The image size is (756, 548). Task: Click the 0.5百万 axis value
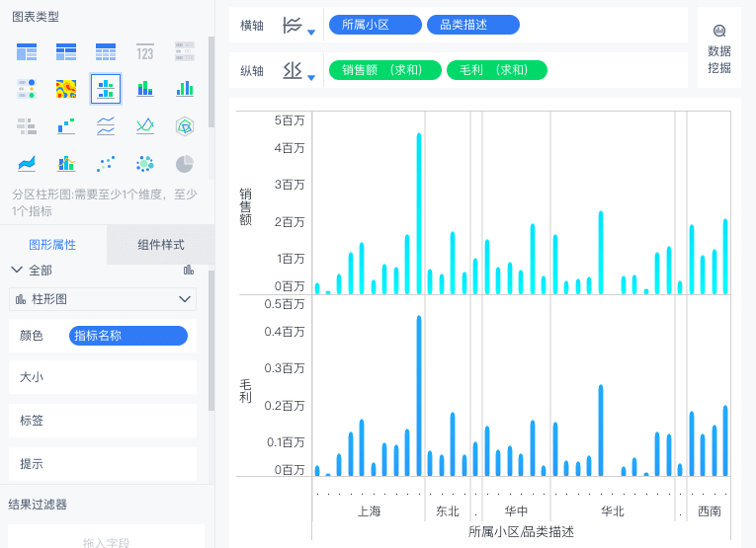click(x=285, y=304)
